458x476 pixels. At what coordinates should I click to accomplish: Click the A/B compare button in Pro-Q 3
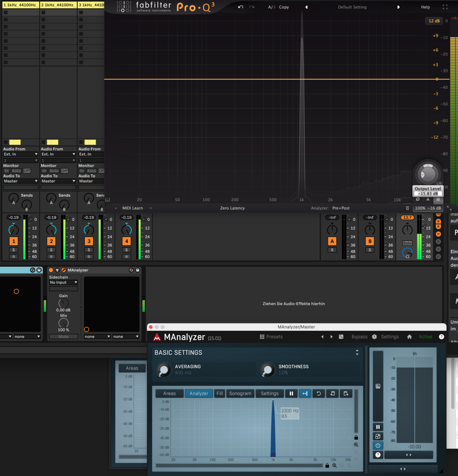[x=271, y=7]
